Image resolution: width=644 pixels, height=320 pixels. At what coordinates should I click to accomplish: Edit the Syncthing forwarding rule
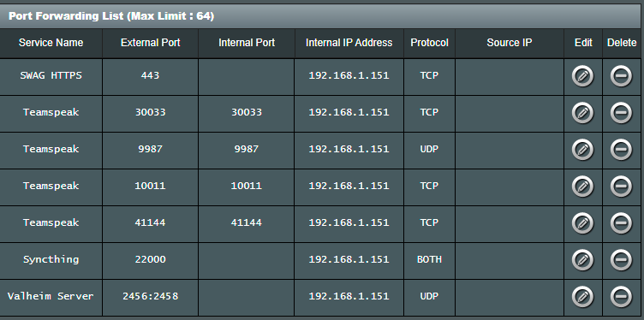(582, 260)
